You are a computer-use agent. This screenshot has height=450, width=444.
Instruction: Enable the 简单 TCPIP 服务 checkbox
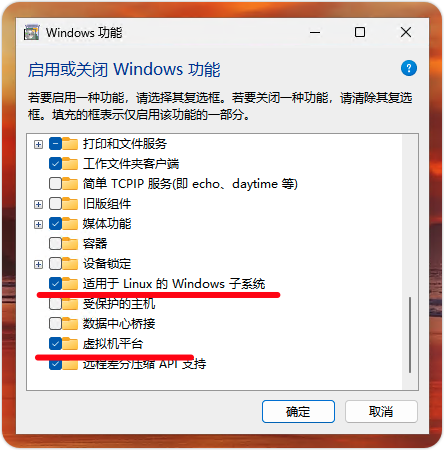pyautogui.click(x=55, y=184)
